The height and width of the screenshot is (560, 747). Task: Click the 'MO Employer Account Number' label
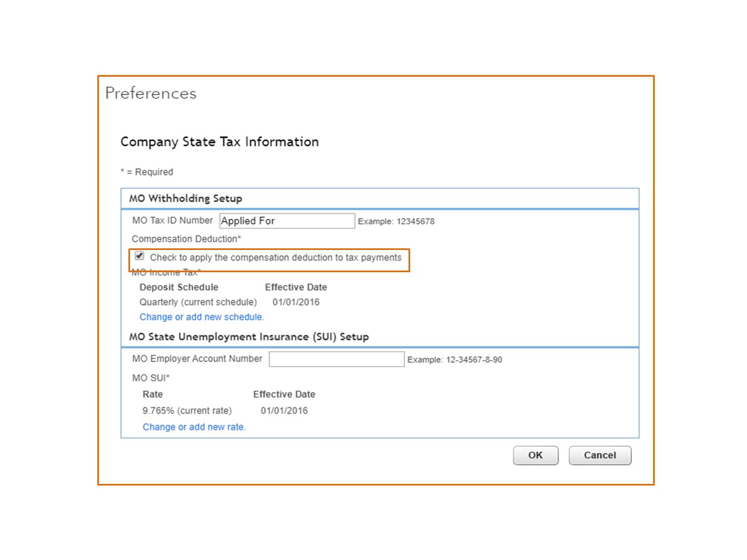197,359
